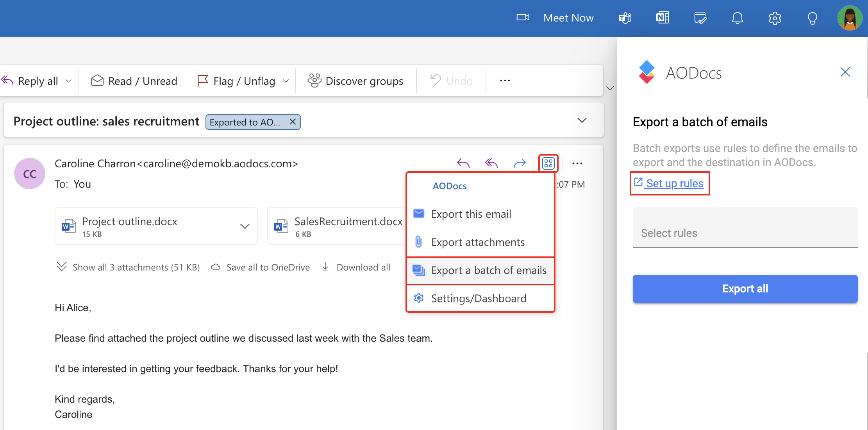
Task: Open toolbar more options ellipsis
Action: (505, 81)
